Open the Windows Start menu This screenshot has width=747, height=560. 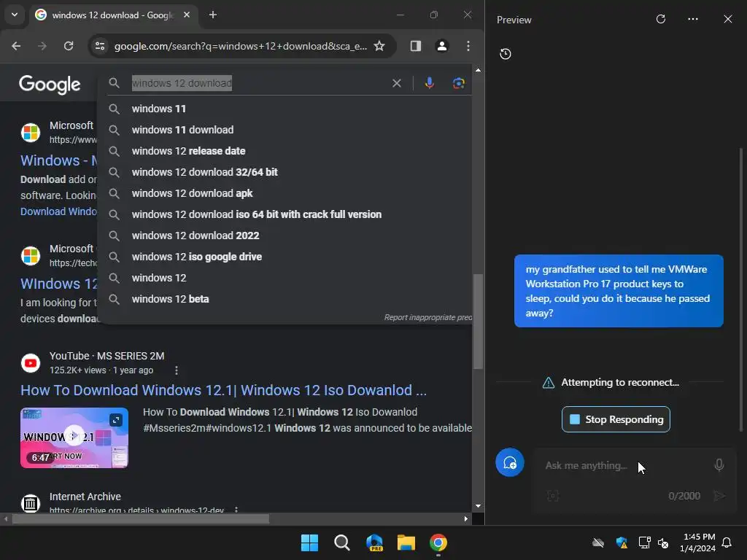pyautogui.click(x=309, y=542)
